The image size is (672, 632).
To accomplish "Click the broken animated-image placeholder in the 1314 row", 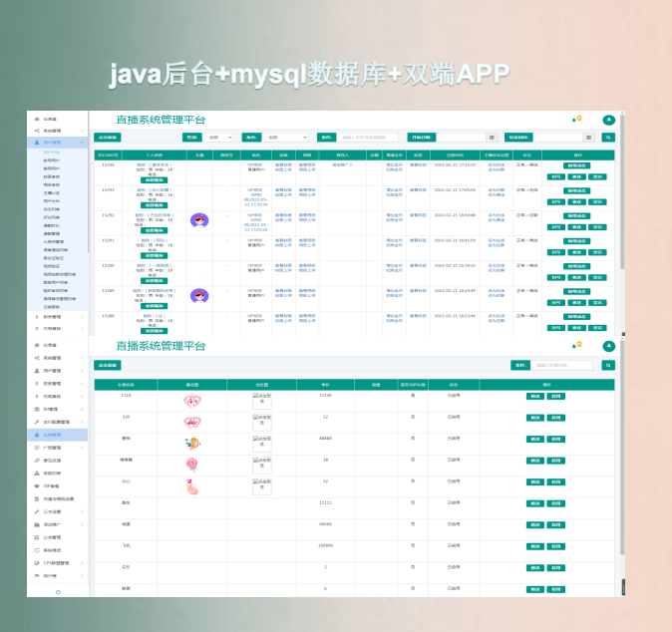I will click(262, 401).
